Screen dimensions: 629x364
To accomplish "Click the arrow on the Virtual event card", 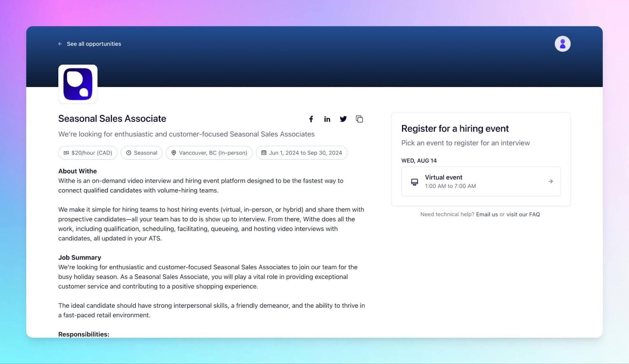I will pyautogui.click(x=551, y=181).
